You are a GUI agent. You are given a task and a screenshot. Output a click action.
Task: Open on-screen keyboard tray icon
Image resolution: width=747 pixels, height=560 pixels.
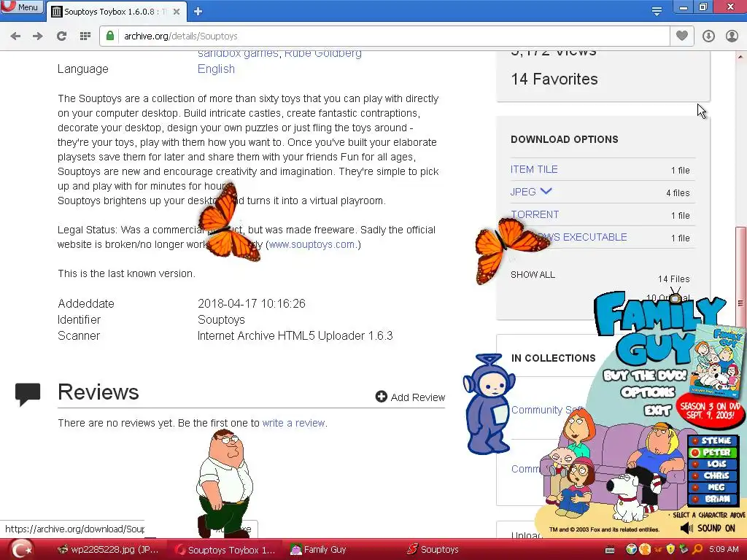point(610,550)
